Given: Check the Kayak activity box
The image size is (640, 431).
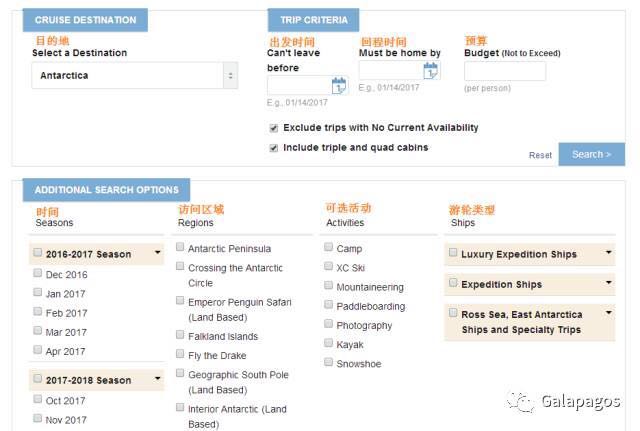Looking at the screenshot, I should click(x=328, y=343).
